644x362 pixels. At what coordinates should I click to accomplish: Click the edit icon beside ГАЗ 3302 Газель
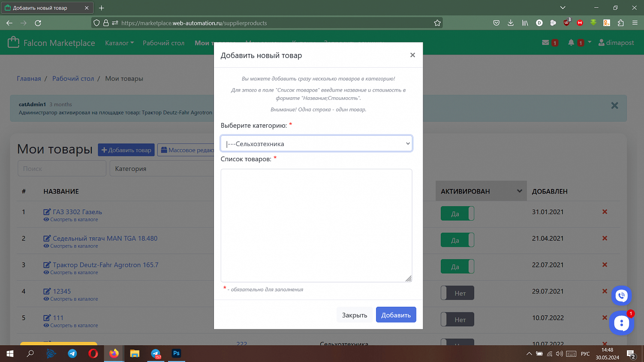coord(47,212)
